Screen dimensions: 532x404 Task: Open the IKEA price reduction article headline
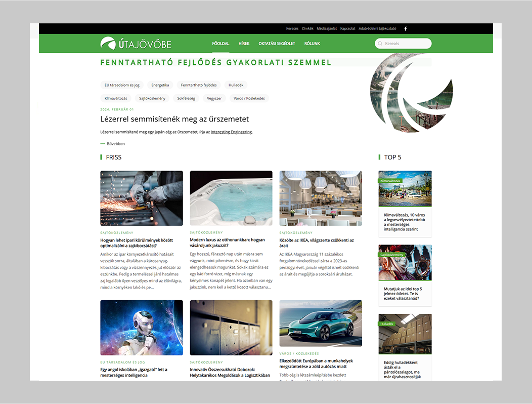point(317,243)
